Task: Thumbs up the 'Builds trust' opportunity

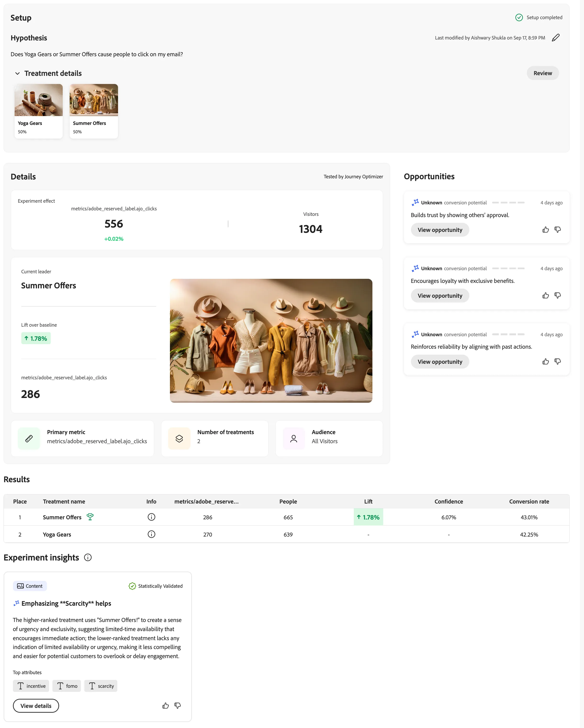Action: click(x=545, y=230)
